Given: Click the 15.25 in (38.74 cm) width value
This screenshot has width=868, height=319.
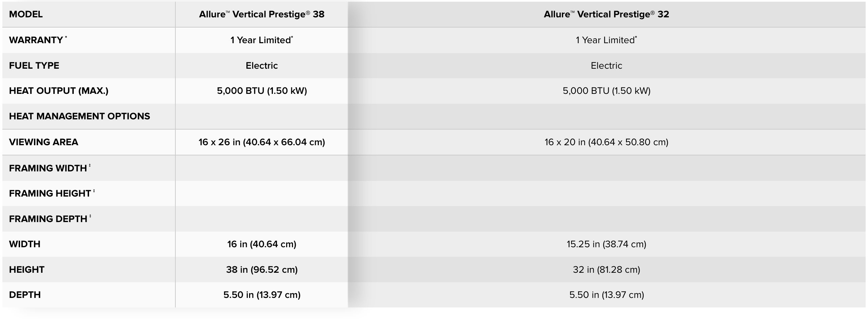Looking at the screenshot, I should [606, 244].
